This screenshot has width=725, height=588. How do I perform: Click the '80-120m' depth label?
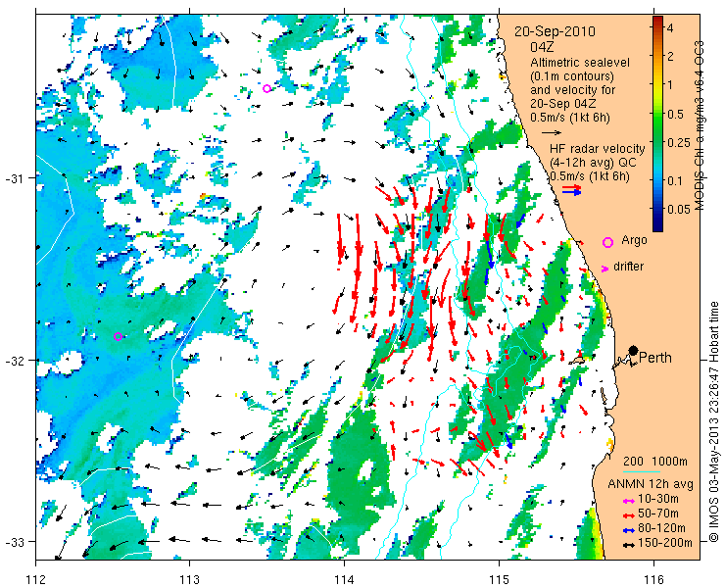661,528
